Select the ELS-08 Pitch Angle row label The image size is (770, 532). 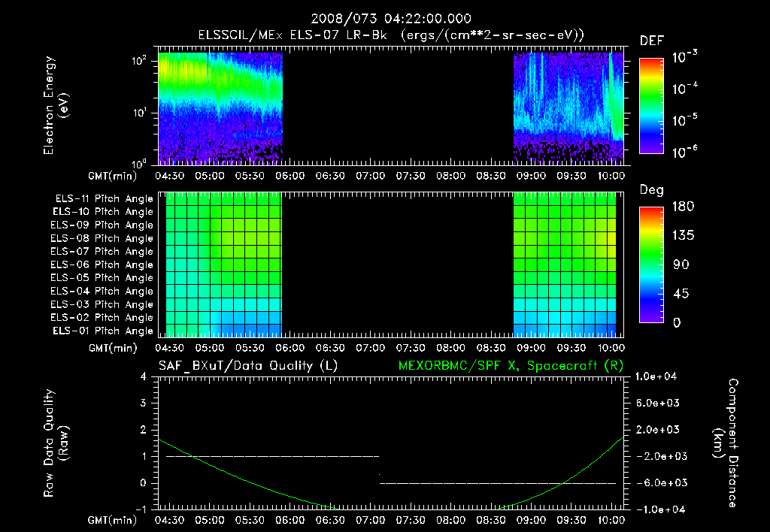point(102,238)
